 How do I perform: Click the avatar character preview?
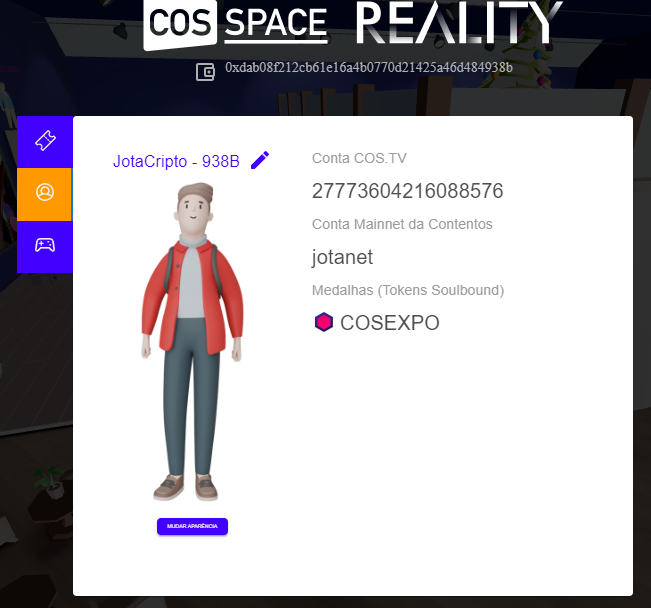click(x=192, y=342)
